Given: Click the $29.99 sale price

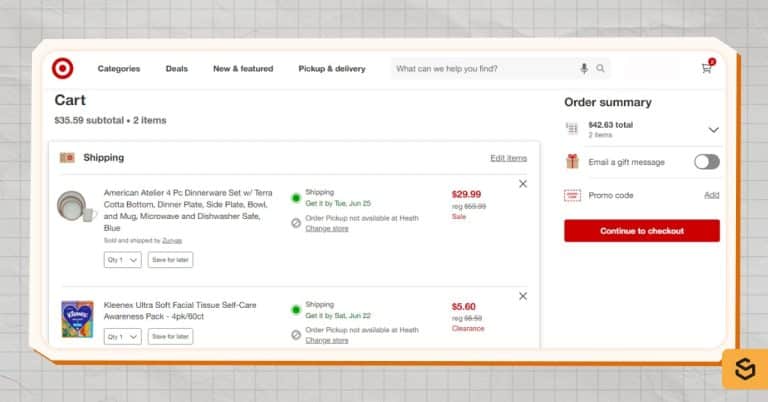Looking at the screenshot, I should pos(466,194).
